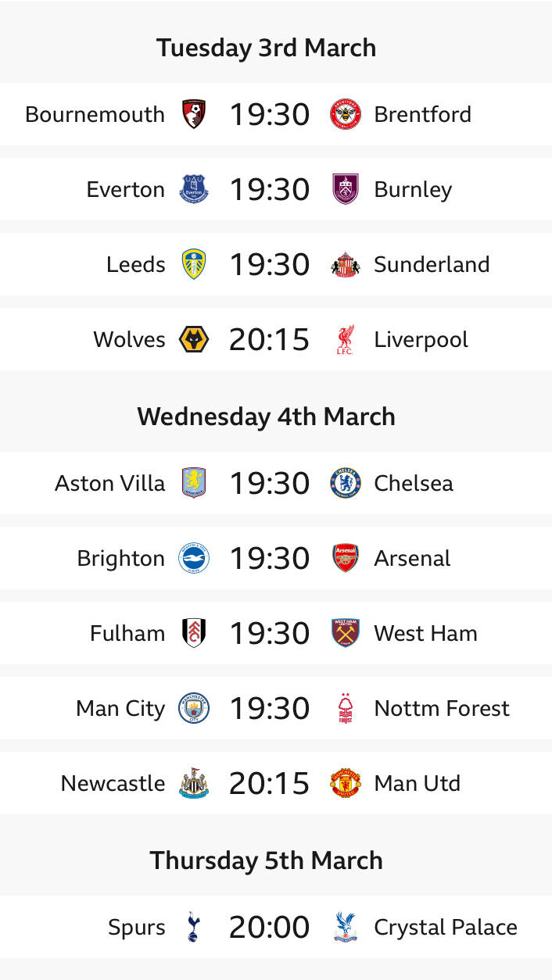Click the Bournemouth club crest
Image resolution: width=552 pixels, height=980 pixels.
point(193,114)
